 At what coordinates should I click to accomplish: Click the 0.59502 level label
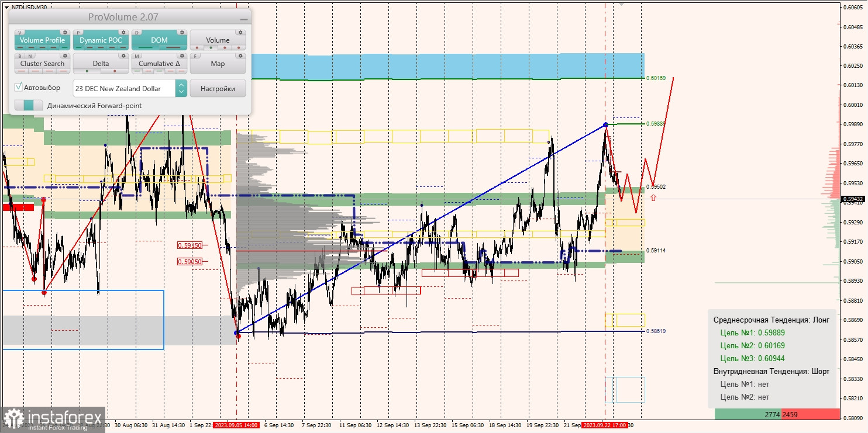tap(657, 187)
